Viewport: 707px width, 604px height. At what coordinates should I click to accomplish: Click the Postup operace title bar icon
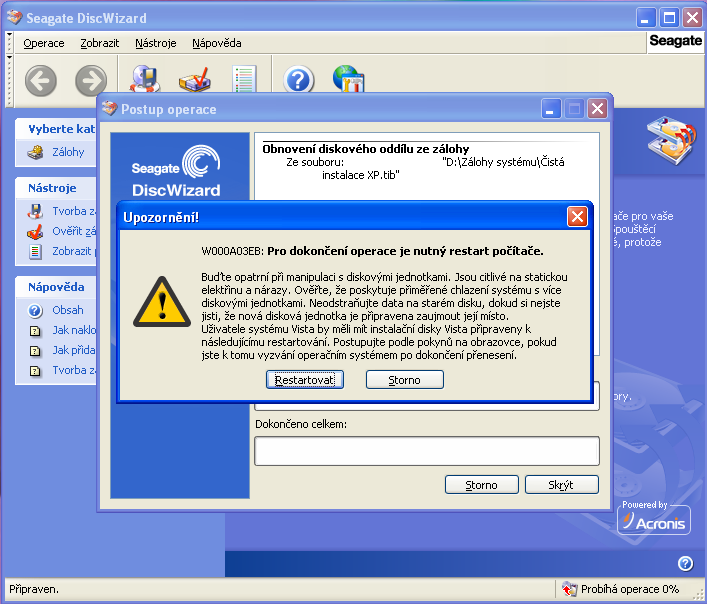pos(110,109)
